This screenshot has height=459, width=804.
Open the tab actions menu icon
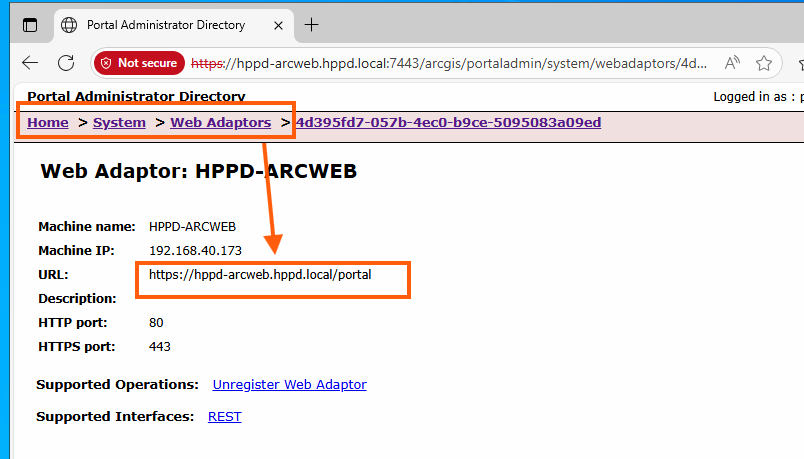(x=30, y=25)
